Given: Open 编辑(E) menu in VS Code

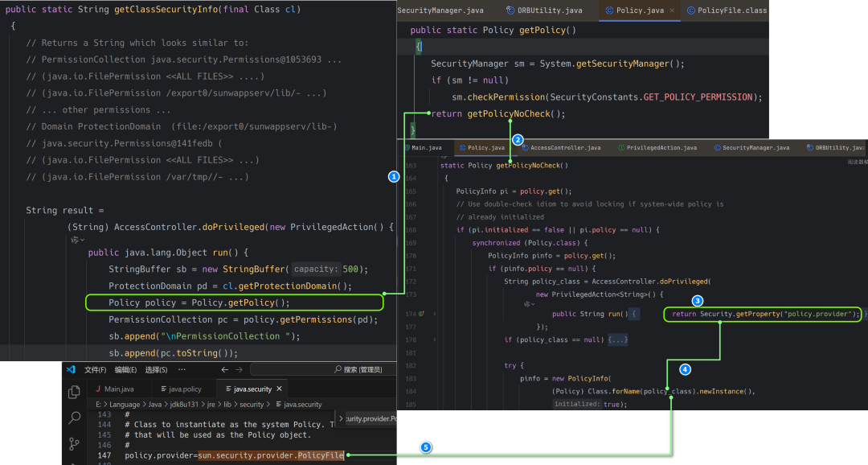Looking at the screenshot, I should click(x=125, y=370).
